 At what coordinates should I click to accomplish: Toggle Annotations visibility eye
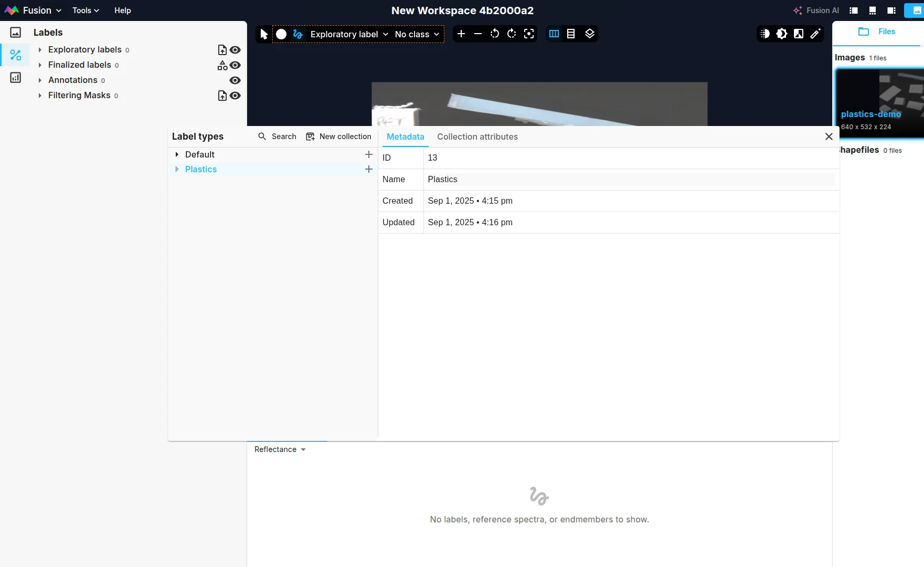tap(236, 80)
